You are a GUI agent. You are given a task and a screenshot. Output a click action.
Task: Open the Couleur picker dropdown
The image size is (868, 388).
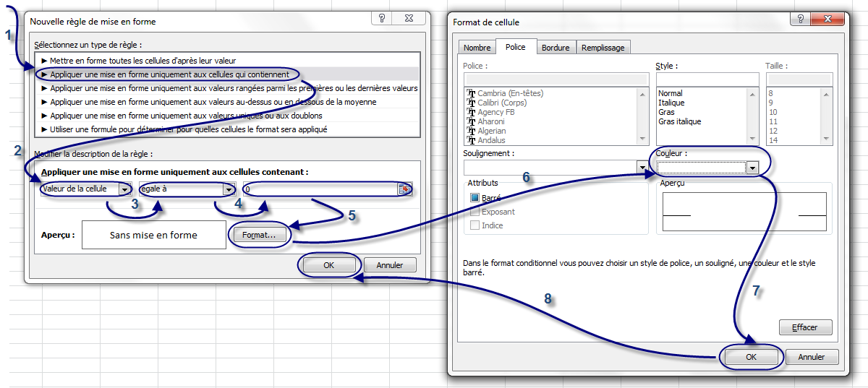(x=752, y=168)
